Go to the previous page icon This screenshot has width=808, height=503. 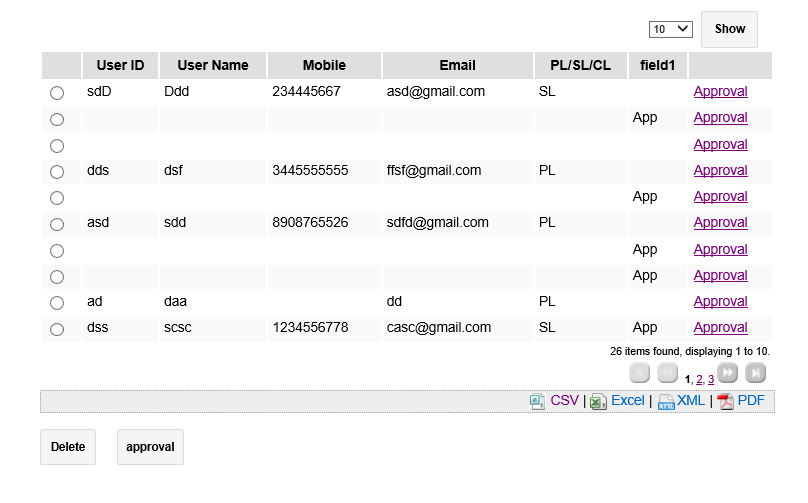(x=667, y=373)
